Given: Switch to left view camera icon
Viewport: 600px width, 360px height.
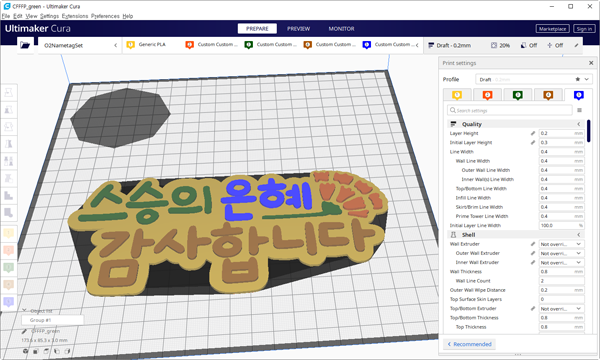Looking at the screenshot, I should tap(57, 351).
